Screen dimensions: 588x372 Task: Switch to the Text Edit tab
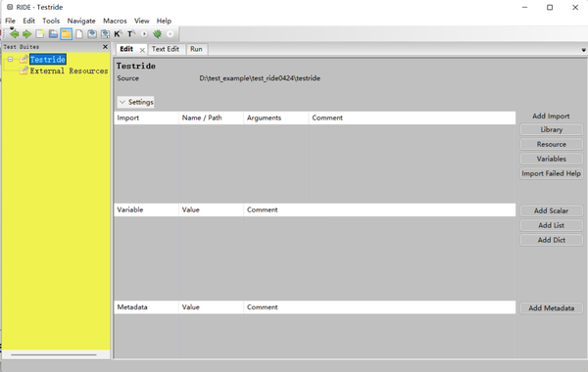(166, 49)
